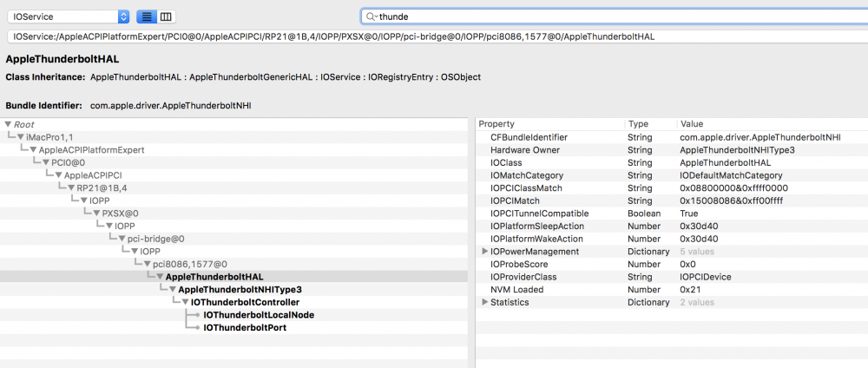The width and height of the screenshot is (868, 368).
Task: Collapse IOThunderboltController disclosure triangle
Action: click(185, 302)
